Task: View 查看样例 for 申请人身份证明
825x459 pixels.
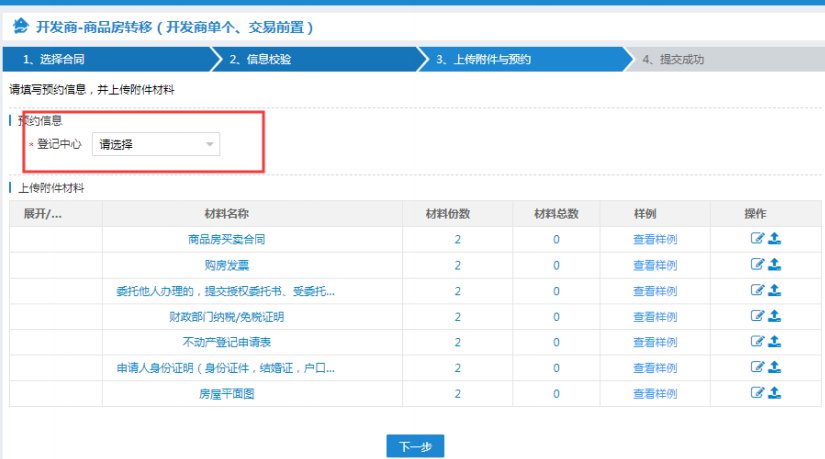Action: [655, 368]
